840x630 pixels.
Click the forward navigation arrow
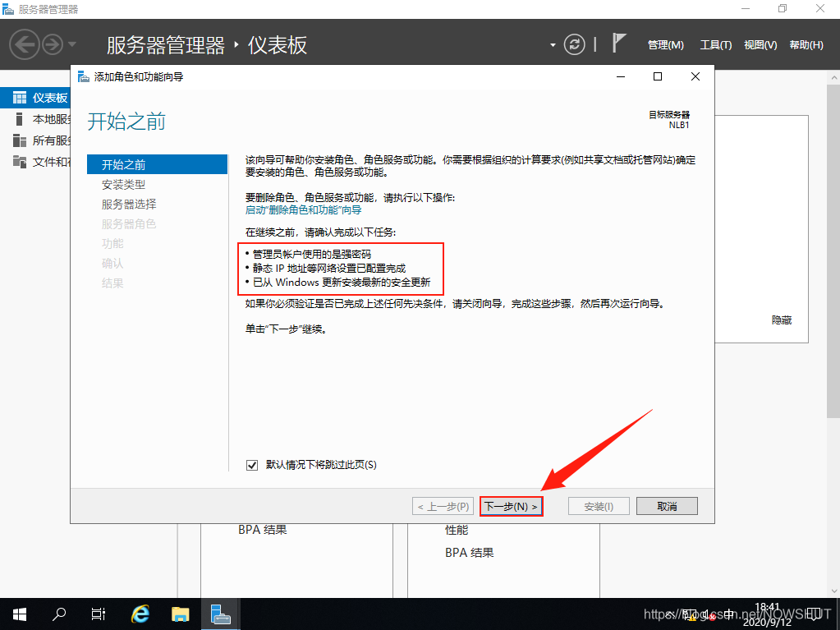[x=53, y=44]
